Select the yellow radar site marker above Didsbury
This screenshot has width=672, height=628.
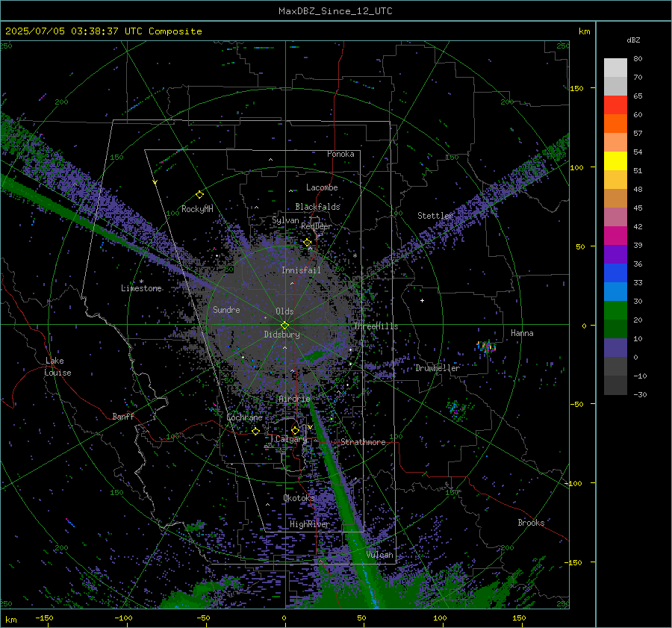pyautogui.click(x=284, y=326)
